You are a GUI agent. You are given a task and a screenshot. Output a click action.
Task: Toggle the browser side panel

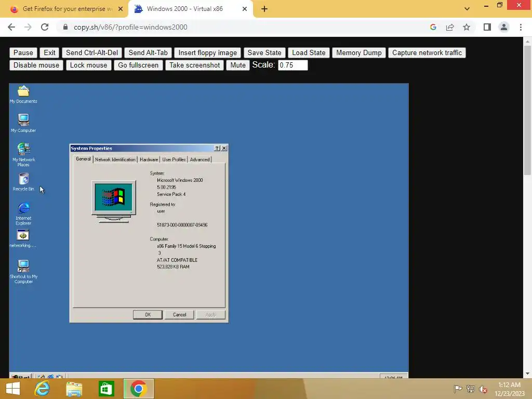coord(487,27)
